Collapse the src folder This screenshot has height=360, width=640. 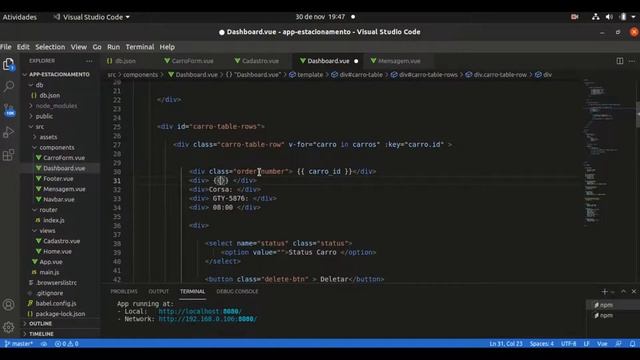coord(40,127)
